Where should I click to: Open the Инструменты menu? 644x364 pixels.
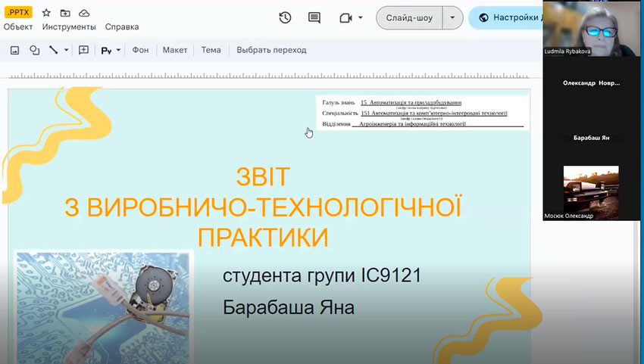70,26
